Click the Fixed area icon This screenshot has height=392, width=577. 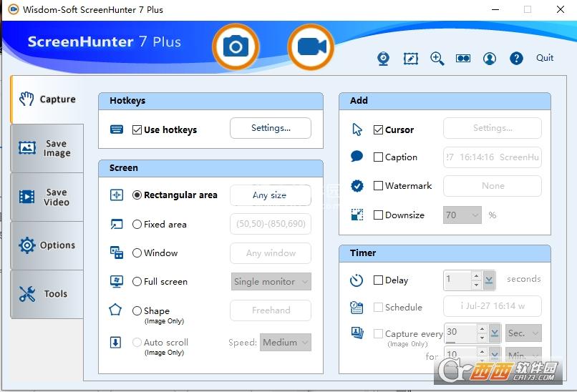(117, 224)
